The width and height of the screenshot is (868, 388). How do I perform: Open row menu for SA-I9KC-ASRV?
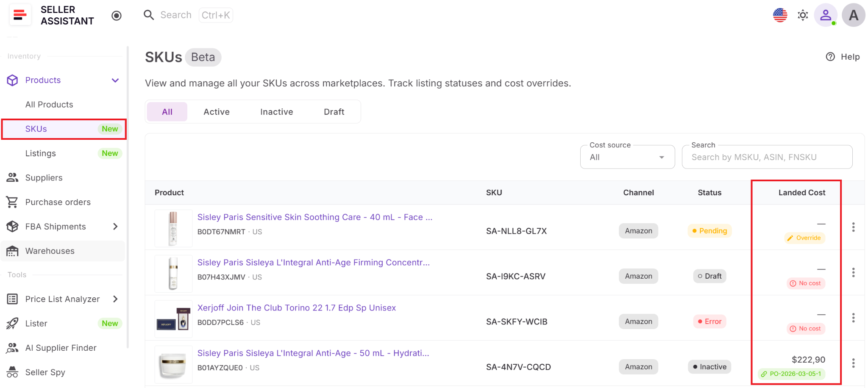click(x=853, y=273)
